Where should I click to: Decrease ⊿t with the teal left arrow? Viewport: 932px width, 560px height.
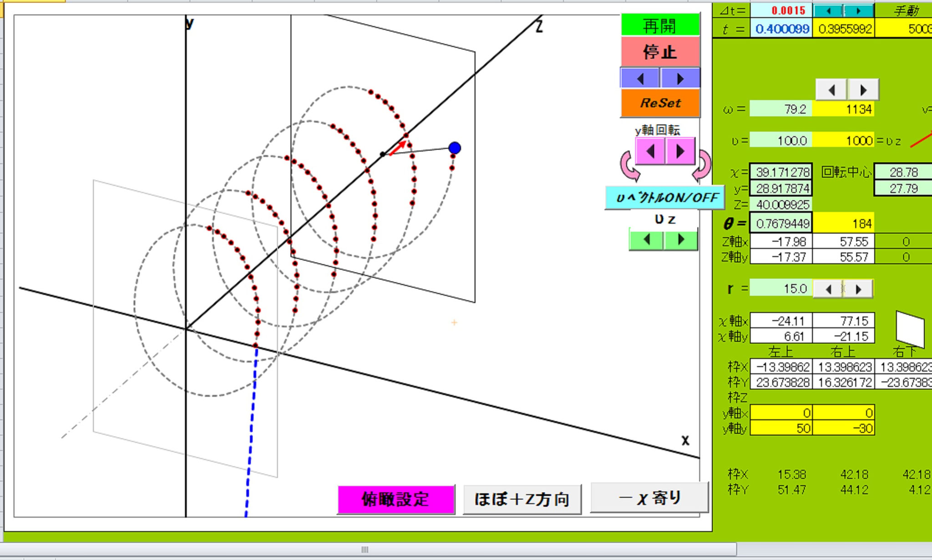[828, 10]
